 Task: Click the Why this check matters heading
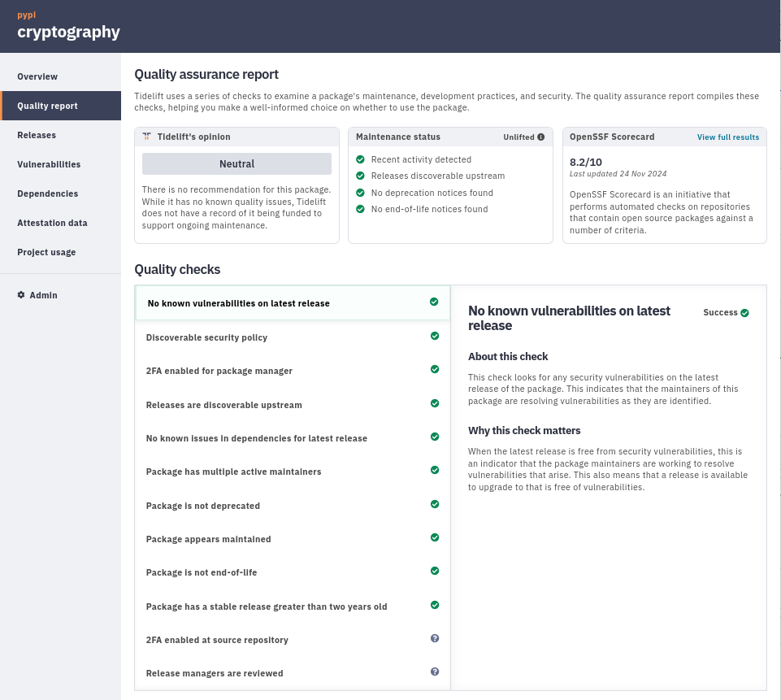coord(524,430)
